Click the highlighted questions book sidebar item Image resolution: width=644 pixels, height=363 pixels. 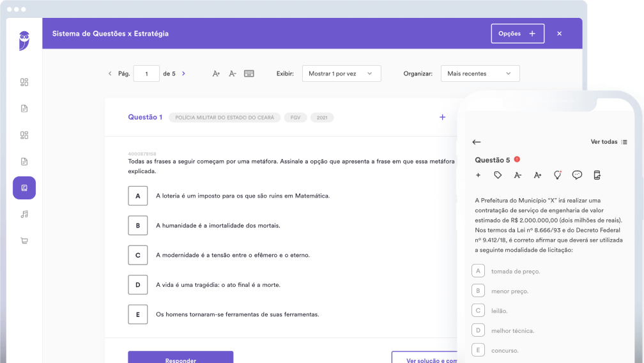pos(24,188)
